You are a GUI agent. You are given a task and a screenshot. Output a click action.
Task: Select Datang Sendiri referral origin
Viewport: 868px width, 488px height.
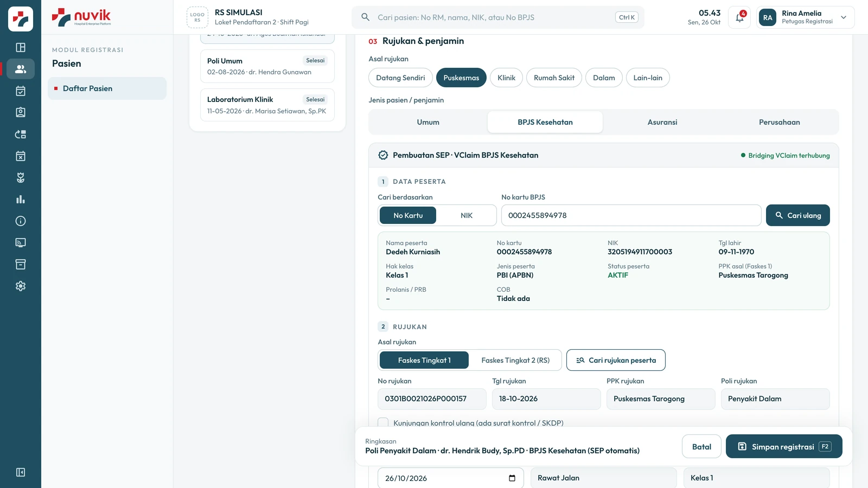coord(400,78)
